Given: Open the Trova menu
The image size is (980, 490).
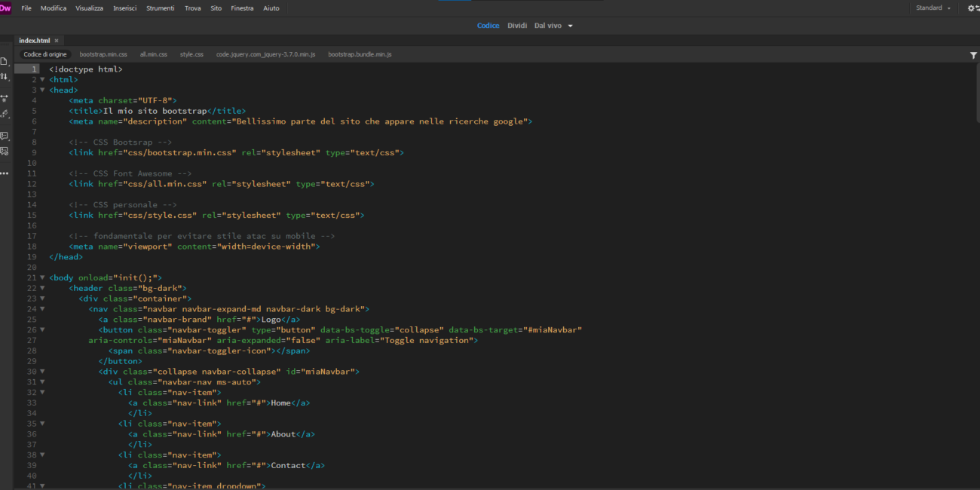Looking at the screenshot, I should [x=193, y=8].
